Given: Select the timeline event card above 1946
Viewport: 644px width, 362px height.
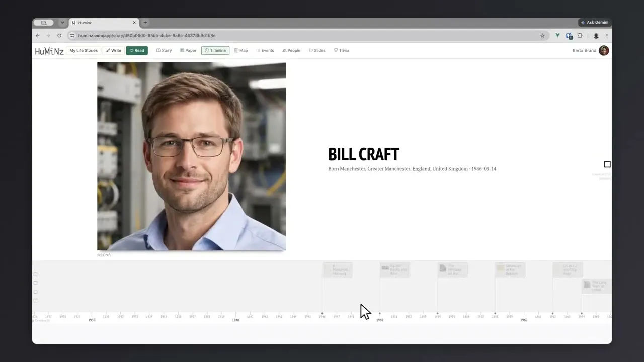Looking at the screenshot, I should [337, 270].
